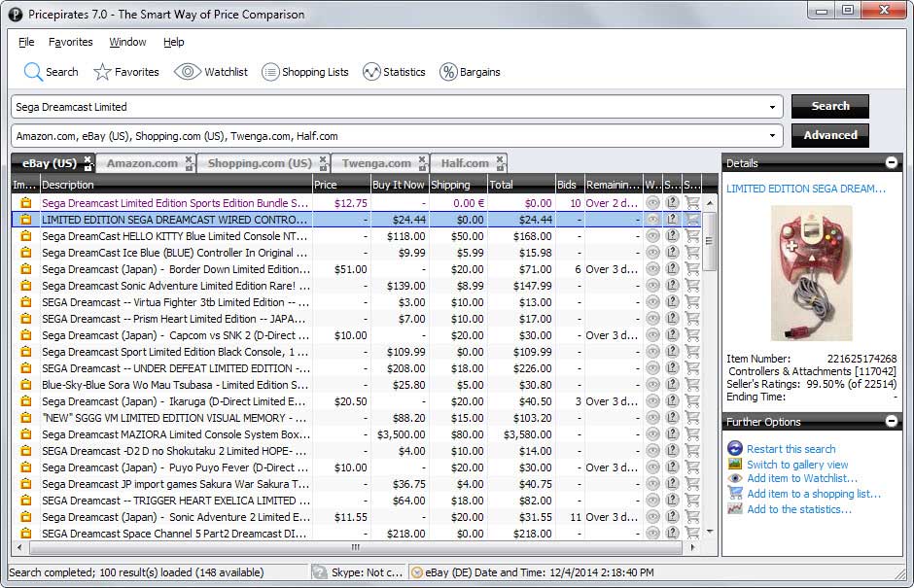Click statistics icon for Sport Limited Edition Black Console row
This screenshot has width=914, height=588.
point(672,352)
